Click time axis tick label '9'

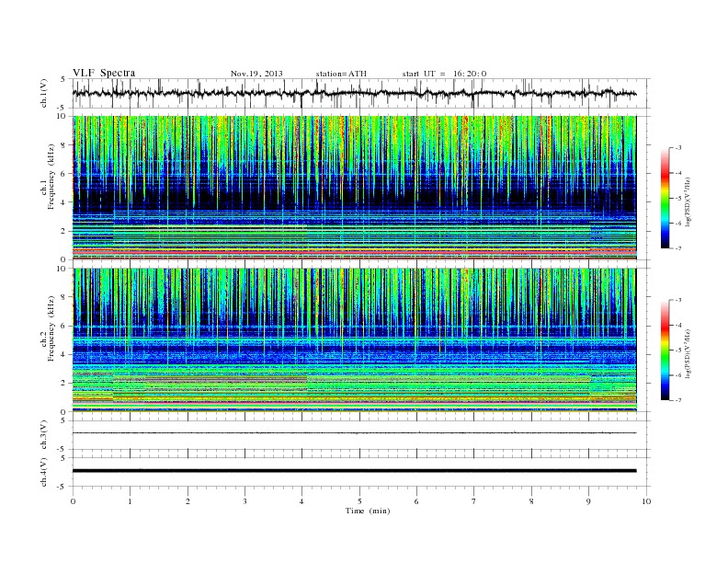tap(588, 501)
